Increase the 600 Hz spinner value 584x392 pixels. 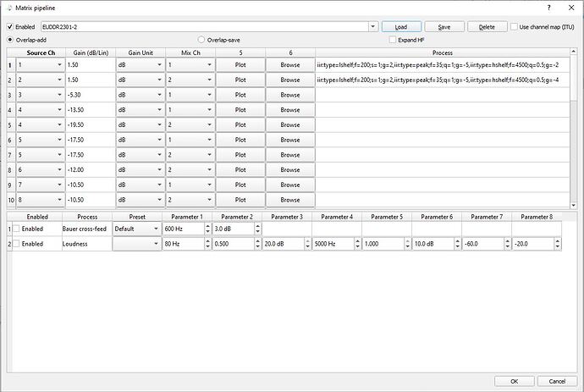[x=208, y=226]
